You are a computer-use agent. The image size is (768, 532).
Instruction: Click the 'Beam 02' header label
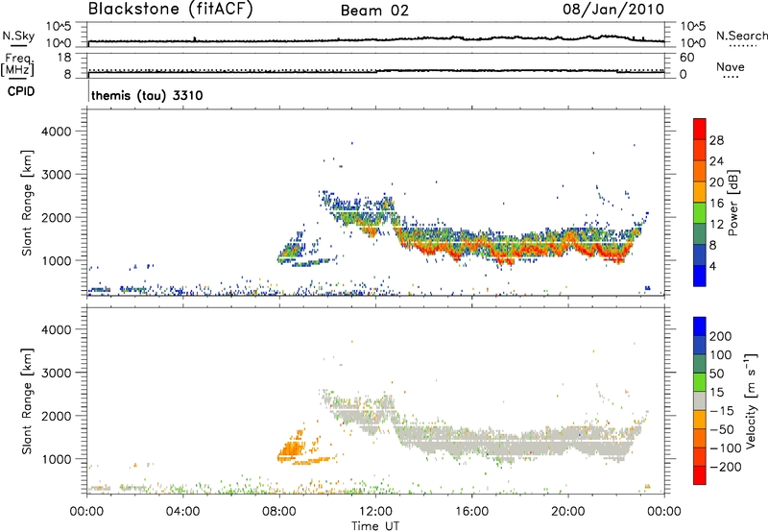(374, 11)
